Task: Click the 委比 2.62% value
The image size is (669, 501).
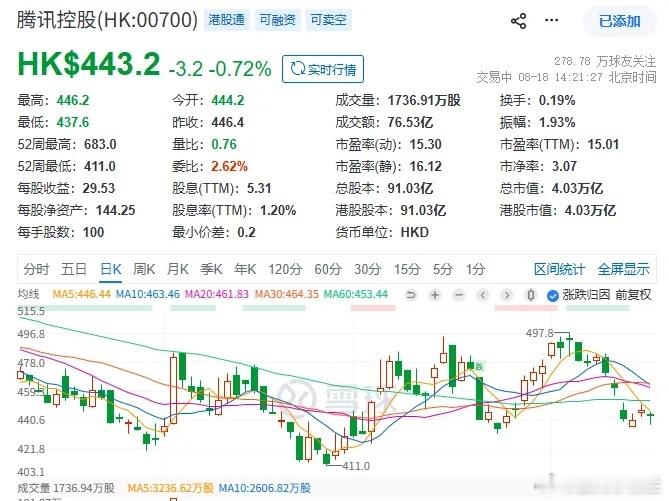Action: coord(229,166)
